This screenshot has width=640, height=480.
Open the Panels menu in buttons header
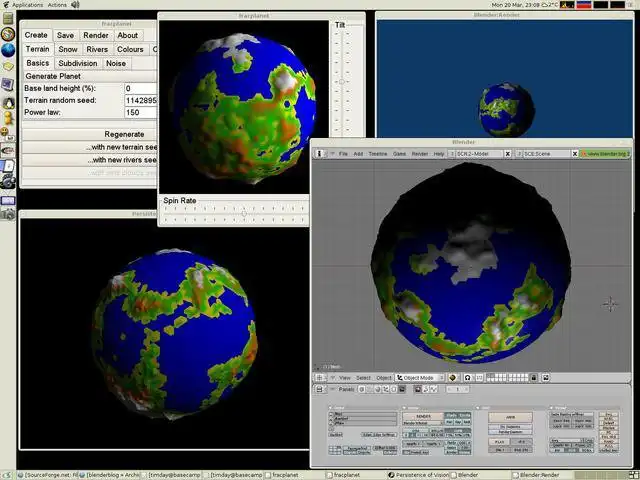click(346, 389)
